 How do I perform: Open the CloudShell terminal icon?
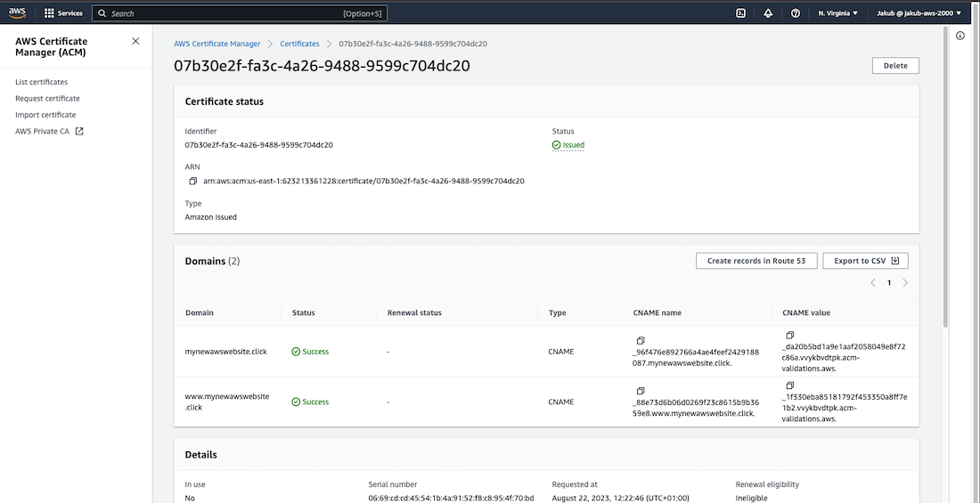(740, 13)
